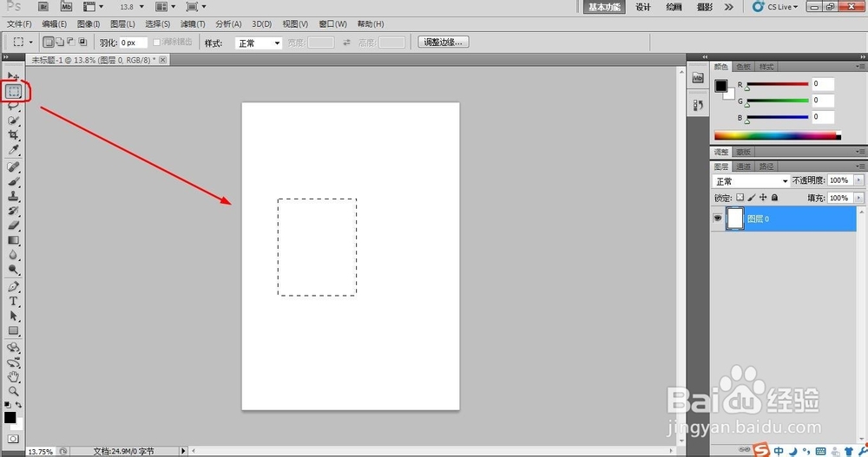
Task: Select the 3D Camera Orbit tool
Action: [13, 362]
